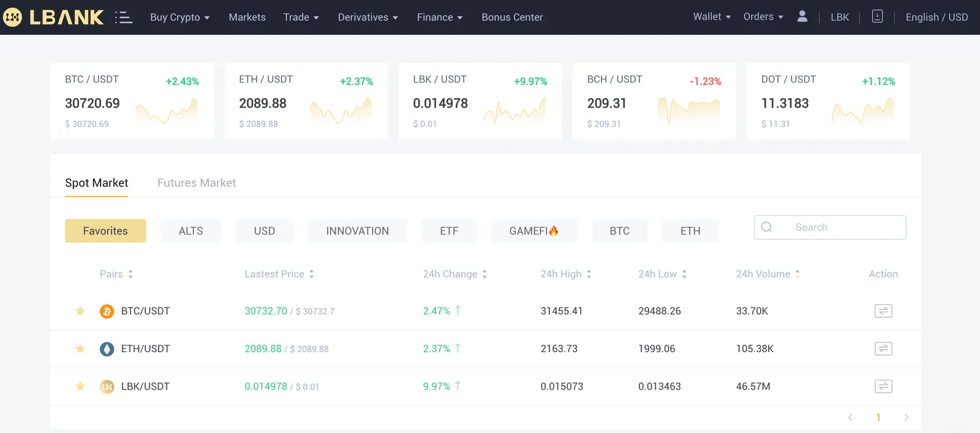Screen dimensions: 980x433
Task: Switch to the Spot Market tab
Action: [97, 183]
